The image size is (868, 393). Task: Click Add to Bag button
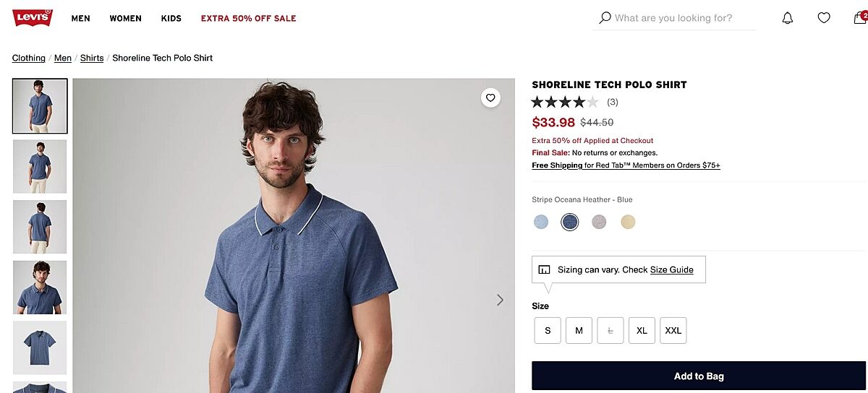tap(699, 376)
